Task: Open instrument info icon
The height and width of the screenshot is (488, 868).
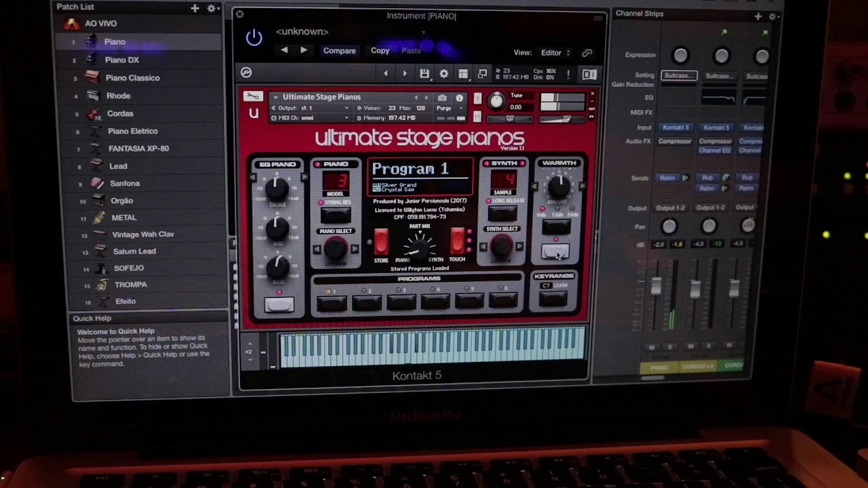Action: (x=459, y=98)
